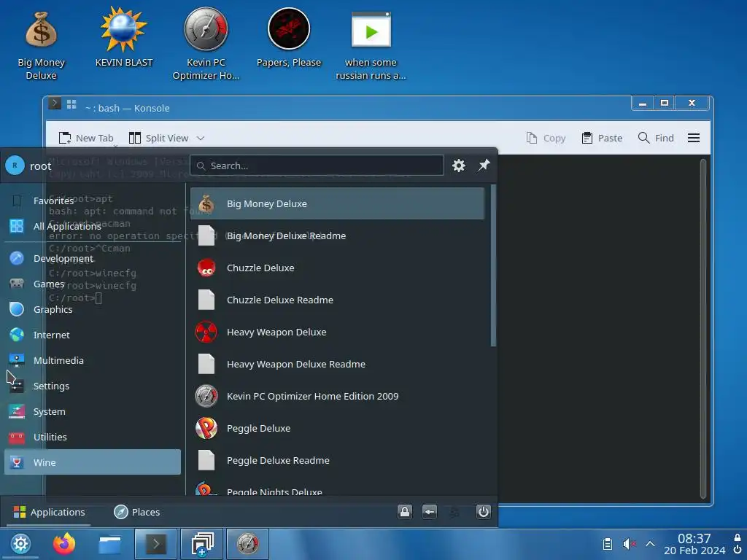Screen dimensions: 747x560
Task: Switch to the Applications tab
Action: (49, 512)
